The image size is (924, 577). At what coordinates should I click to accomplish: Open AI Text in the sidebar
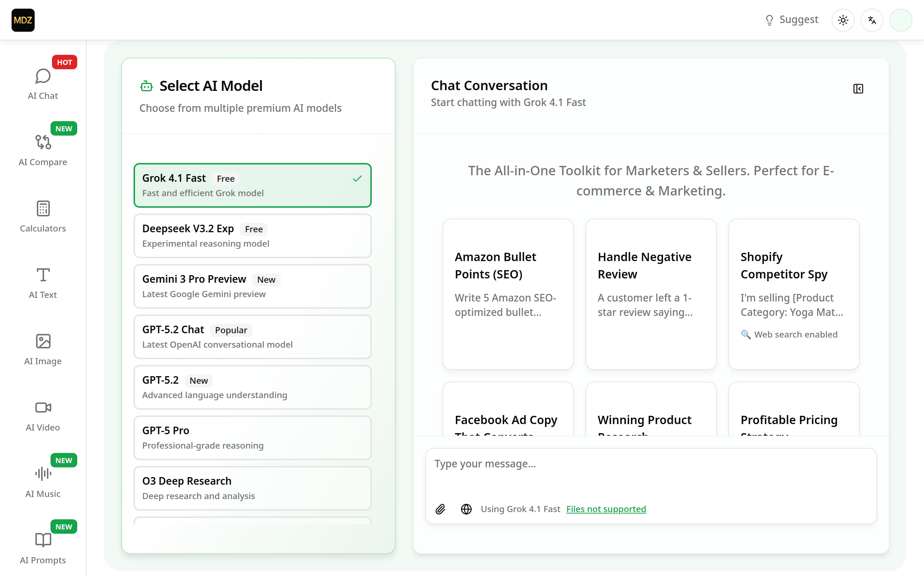click(x=43, y=282)
